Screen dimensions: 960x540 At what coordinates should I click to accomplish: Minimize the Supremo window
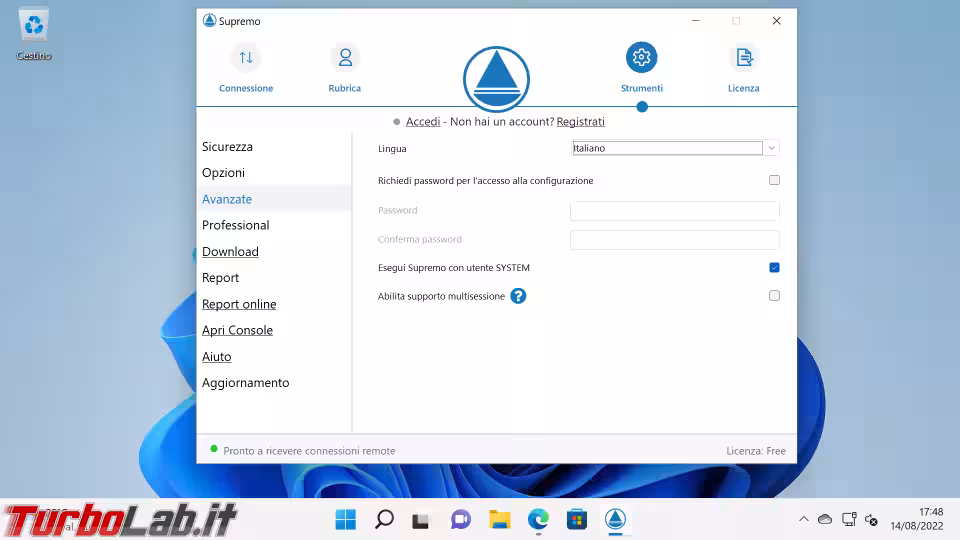(696, 21)
